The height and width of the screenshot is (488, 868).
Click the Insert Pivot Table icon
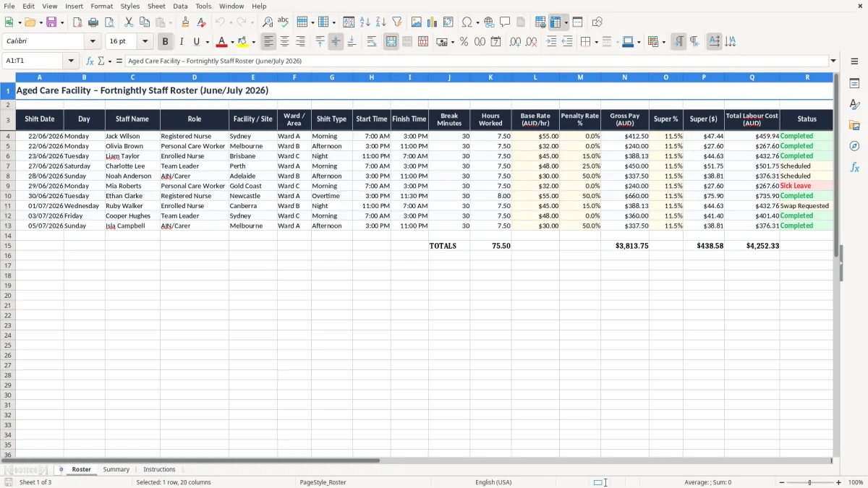pyautogui.click(x=448, y=22)
